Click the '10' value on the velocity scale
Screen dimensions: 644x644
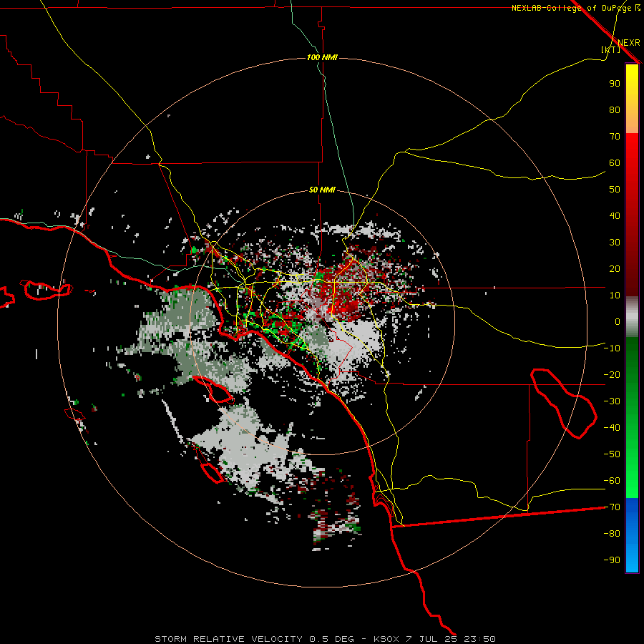pos(615,296)
